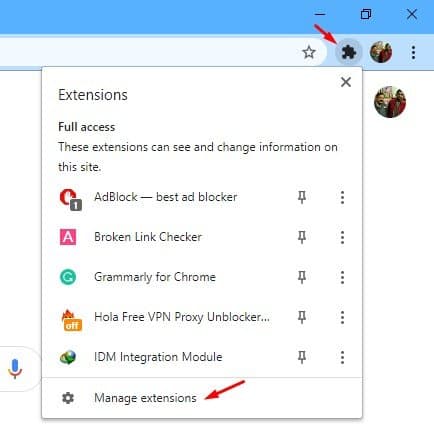Pin Hola Free VPN Proxy Unblocker
The image size is (434, 441).
tap(302, 317)
